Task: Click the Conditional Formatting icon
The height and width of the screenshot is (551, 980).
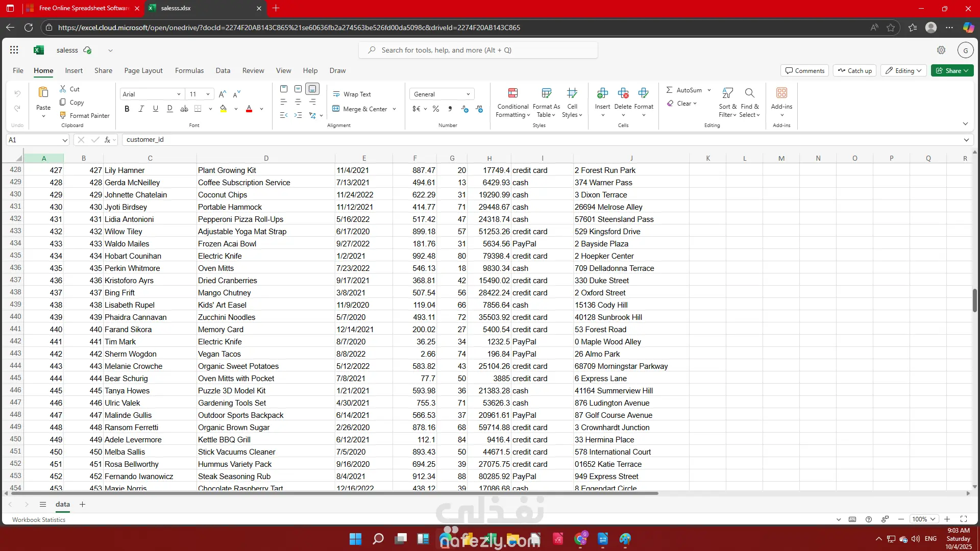Action: pos(513,93)
